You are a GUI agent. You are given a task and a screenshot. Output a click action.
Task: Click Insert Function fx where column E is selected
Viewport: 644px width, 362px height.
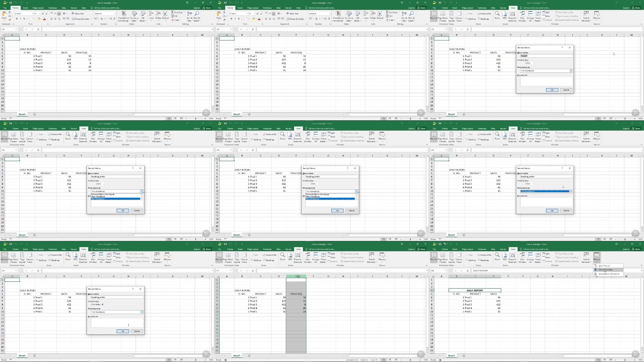click(253, 271)
